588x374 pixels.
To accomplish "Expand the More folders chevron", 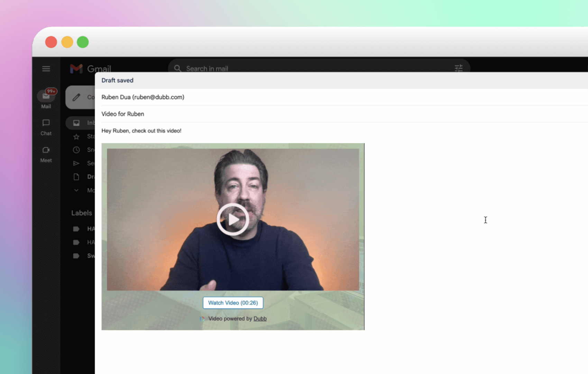I will [76, 190].
